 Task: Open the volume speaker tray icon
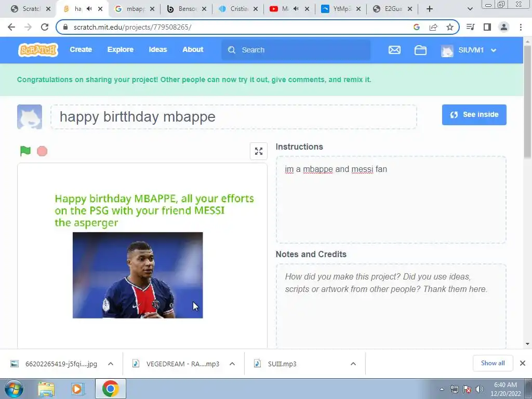480,389
